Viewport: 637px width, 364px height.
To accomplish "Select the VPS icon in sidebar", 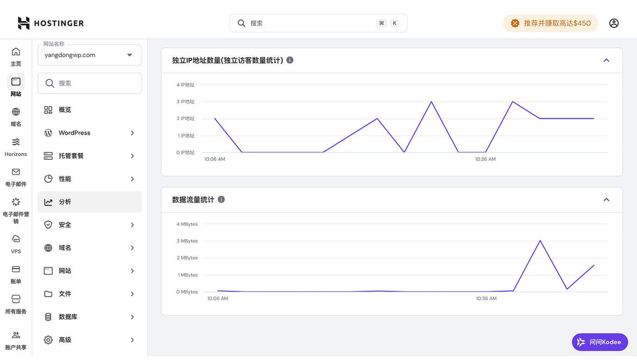I will click(x=15, y=243).
